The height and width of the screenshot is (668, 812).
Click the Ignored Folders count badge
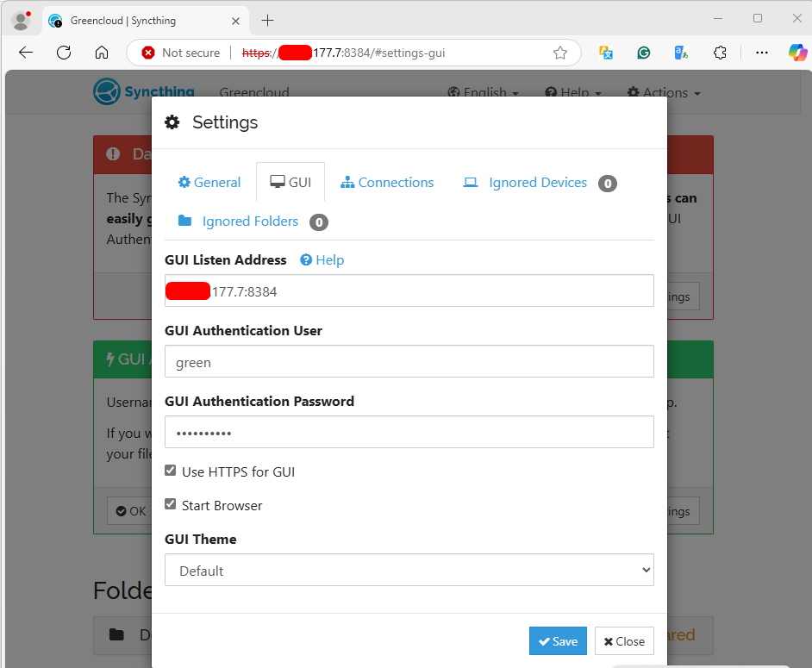click(318, 222)
